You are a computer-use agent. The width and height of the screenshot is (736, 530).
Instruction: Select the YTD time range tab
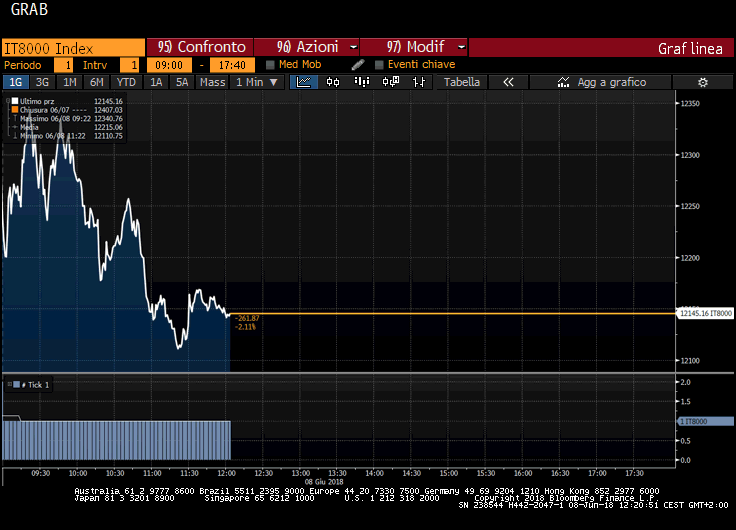tap(126, 82)
